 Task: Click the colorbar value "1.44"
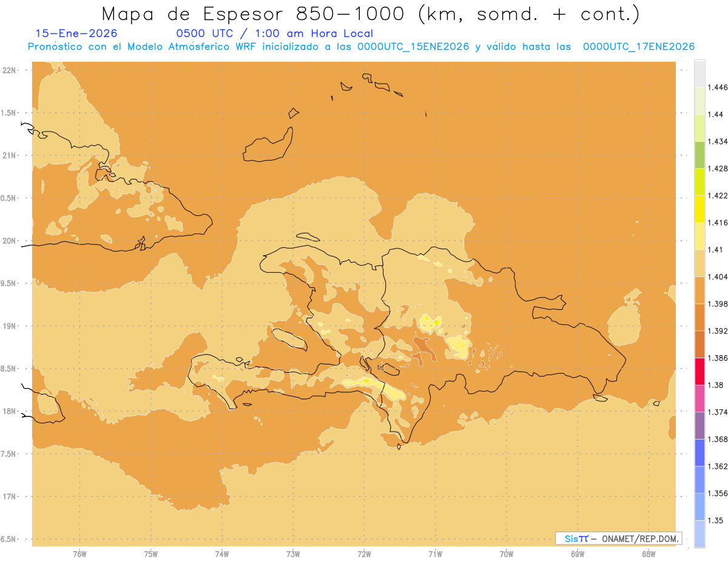[x=714, y=115]
